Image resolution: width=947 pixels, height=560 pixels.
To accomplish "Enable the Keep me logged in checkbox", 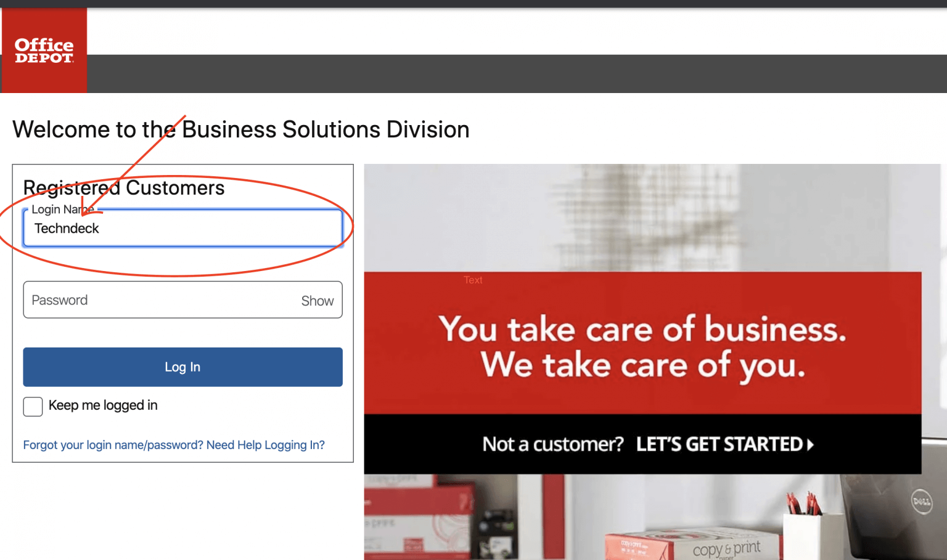I will click(33, 407).
